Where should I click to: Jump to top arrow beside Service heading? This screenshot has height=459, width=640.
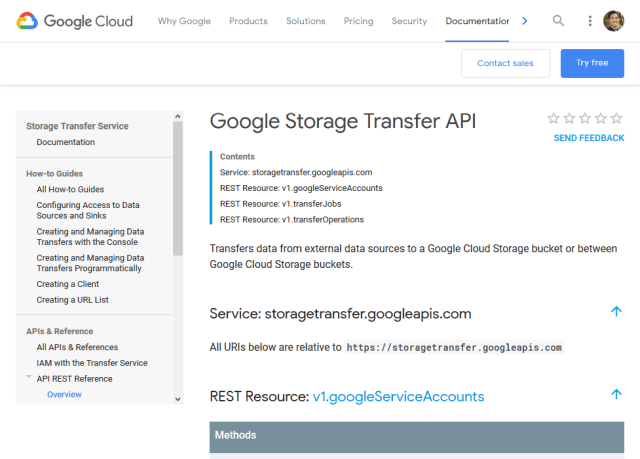click(x=616, y=312)
